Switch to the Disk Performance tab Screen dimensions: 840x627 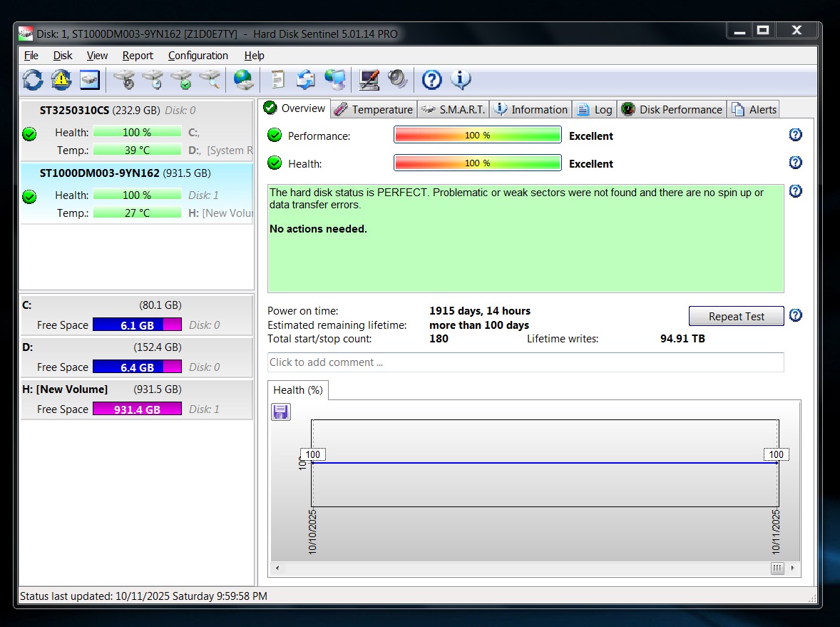672,109
